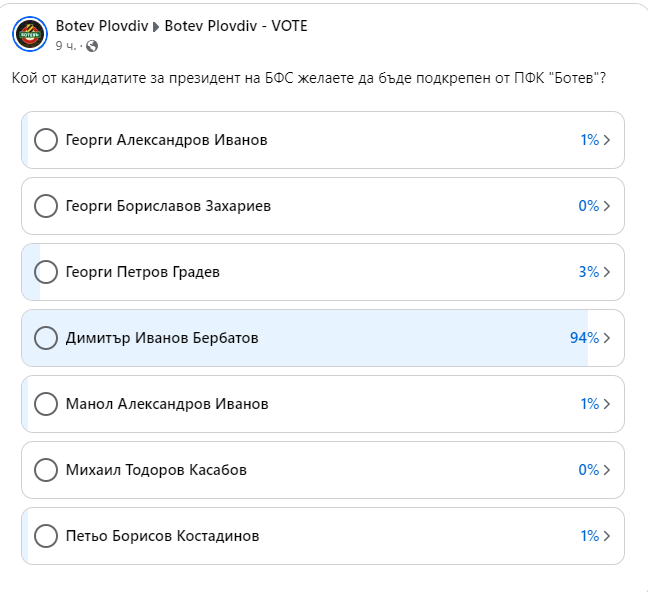Screen dimensions: 648x592
Task: Expand voters chevron for Петьо Борисов Костадинов
Action: click(607, 536)
